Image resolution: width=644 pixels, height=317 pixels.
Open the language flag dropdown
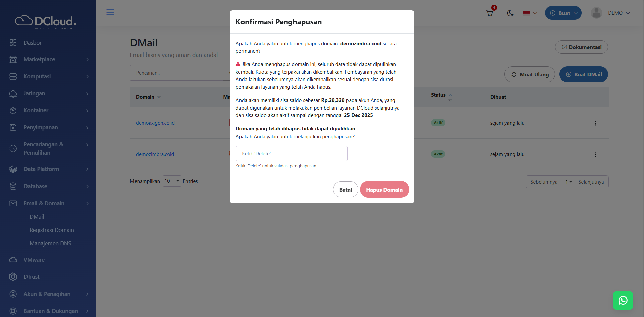click(530, 13)
